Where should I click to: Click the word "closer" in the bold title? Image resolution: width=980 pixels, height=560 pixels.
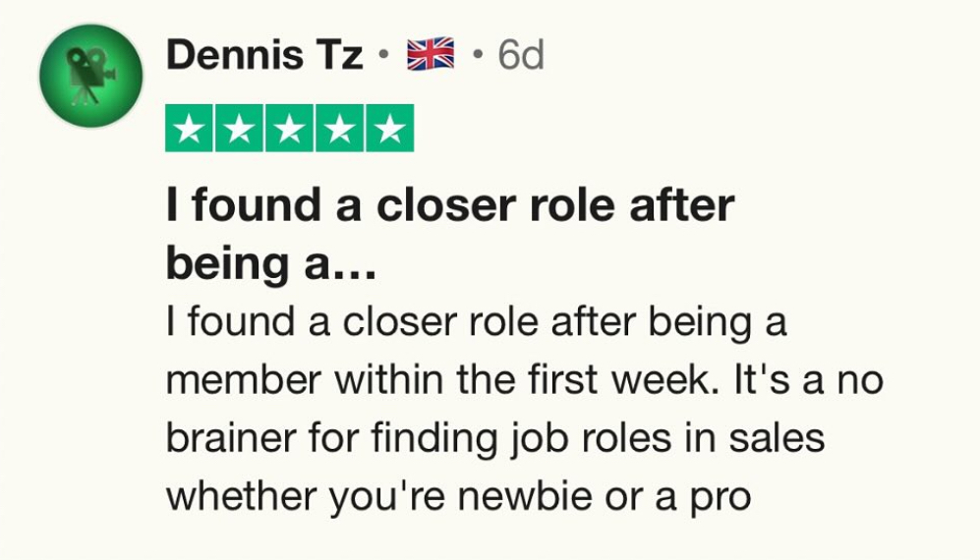435,206
